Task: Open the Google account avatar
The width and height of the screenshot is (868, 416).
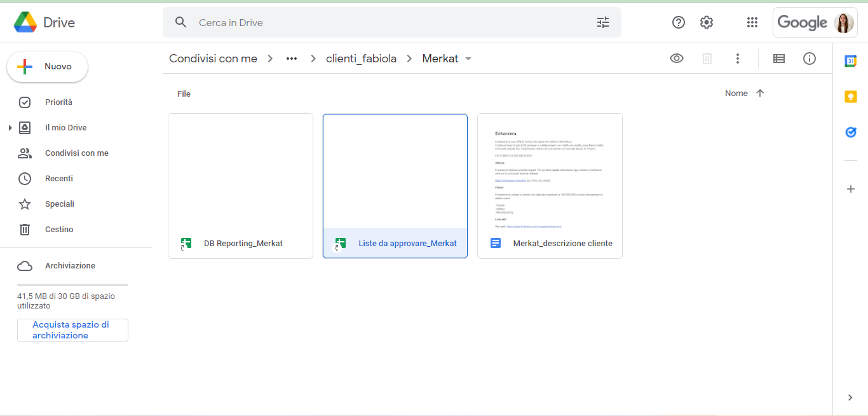Action: pos(844,23)
